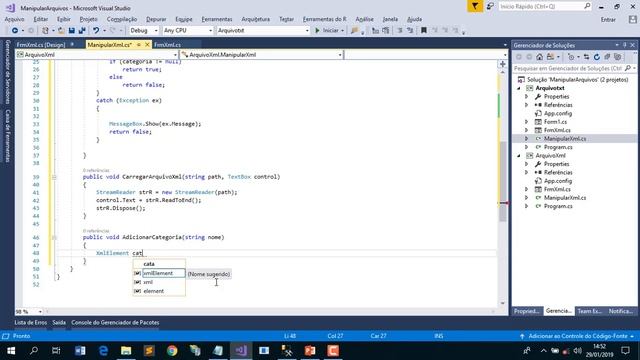640x360 pixels.
Task: Collapse all nodes in Gerenciador de Soluções
Action: click(607, 57)
